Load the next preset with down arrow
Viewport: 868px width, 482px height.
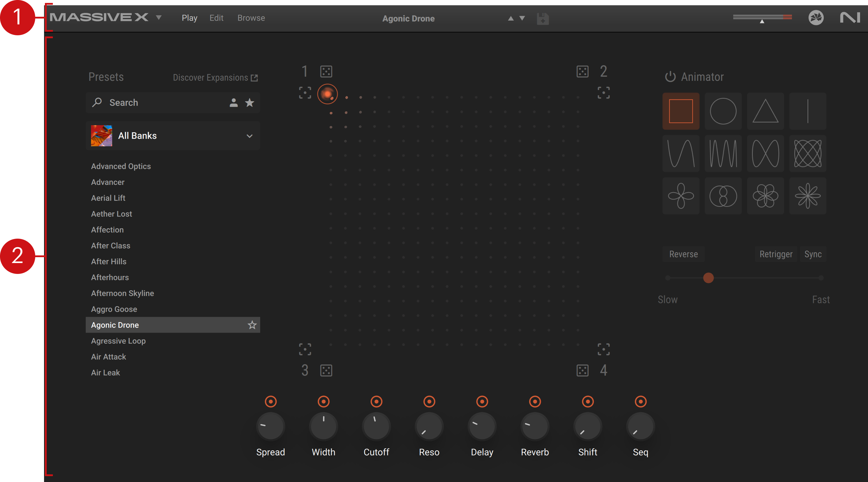[x=522, y=18]
